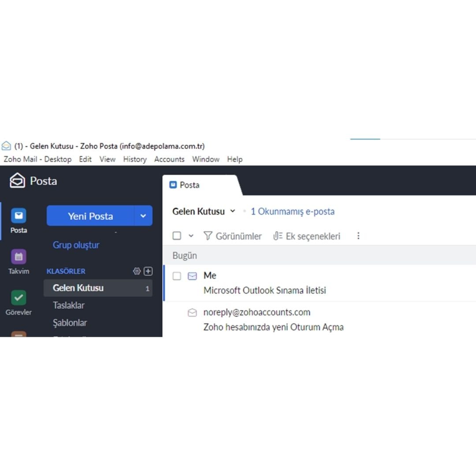Image resolution: width=476 pixels, height=476 pixels.
Task: Tick the select-all emails checkbox
Action: pos(177,236)
